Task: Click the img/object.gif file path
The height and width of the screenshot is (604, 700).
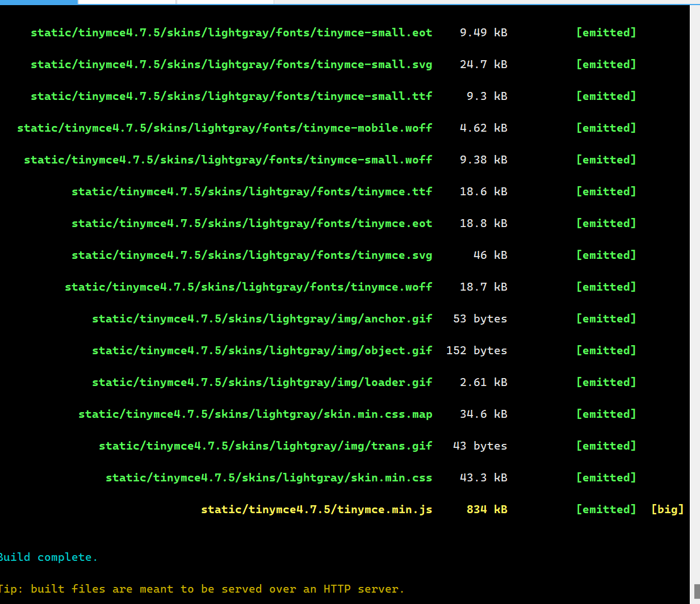Action: coord(262,351)
